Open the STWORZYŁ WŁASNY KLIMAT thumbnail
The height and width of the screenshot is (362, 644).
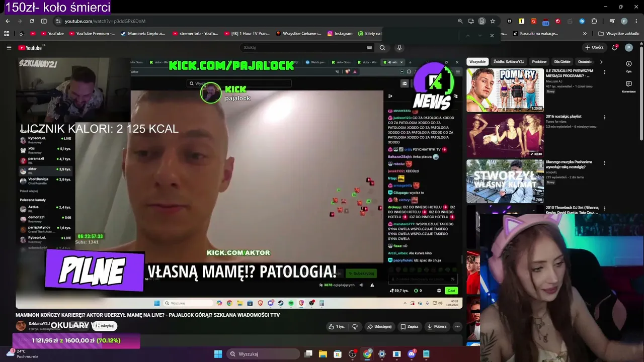[505, 182]
